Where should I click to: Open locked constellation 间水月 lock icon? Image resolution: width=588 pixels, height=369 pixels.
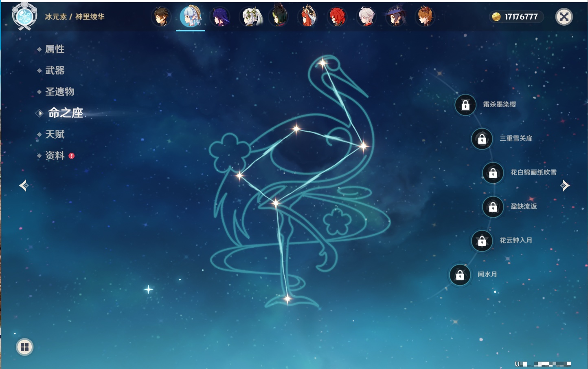click(460, 275)
